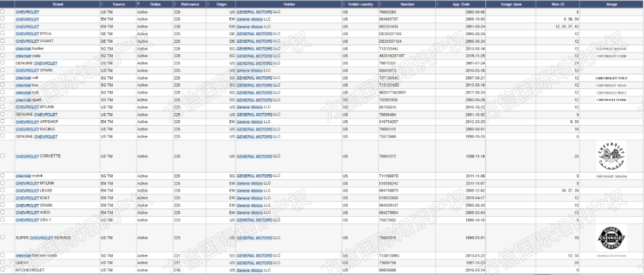View the CHEVROLET VOLT wordmark image
The width and height of the screenshot is (644, 275).
[x=611, y=78]
